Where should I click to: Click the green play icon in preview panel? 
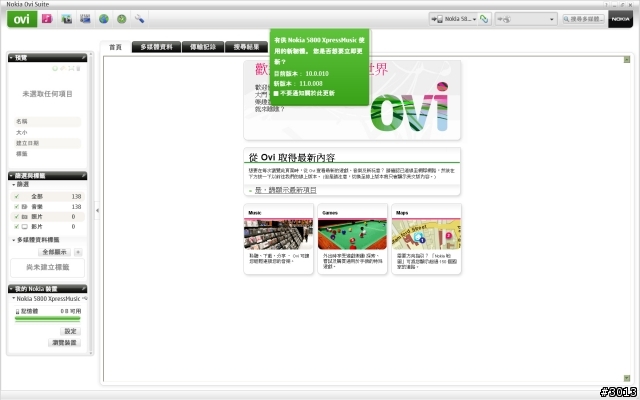[x=55, y=69]
